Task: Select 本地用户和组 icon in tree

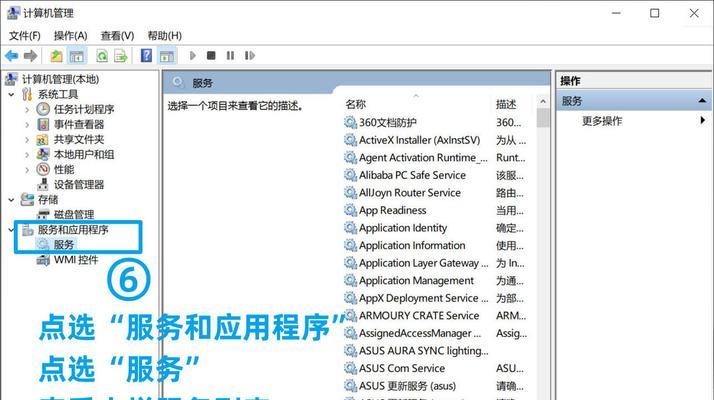Action: pos(43,154)
